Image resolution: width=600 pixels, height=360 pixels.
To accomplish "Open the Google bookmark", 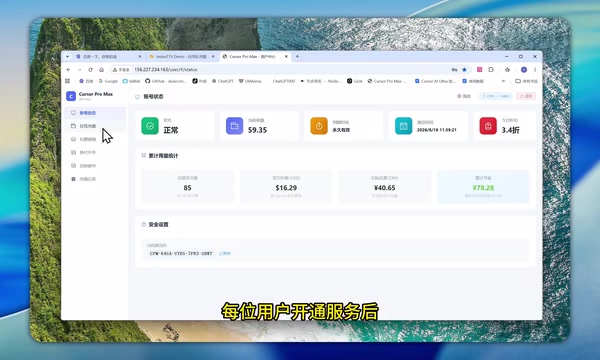I will (x=108, y=81).
